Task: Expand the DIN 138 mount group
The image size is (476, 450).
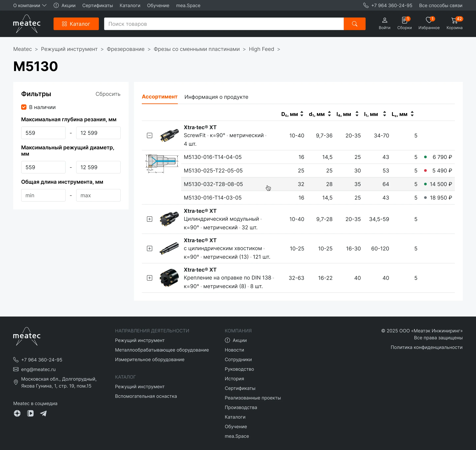Action: (x=149, y=278)
